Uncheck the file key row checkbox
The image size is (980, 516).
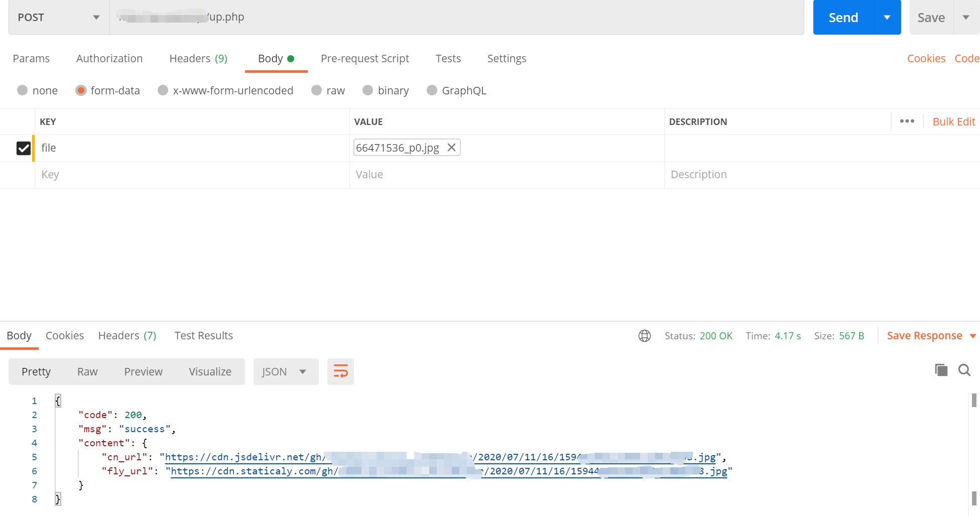tap(24, 148)
